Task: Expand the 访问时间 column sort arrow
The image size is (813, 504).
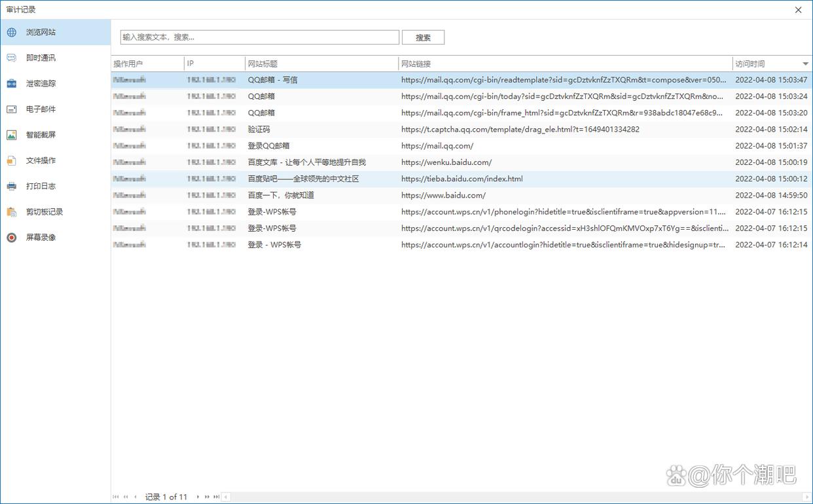Action: click(805, 64)
